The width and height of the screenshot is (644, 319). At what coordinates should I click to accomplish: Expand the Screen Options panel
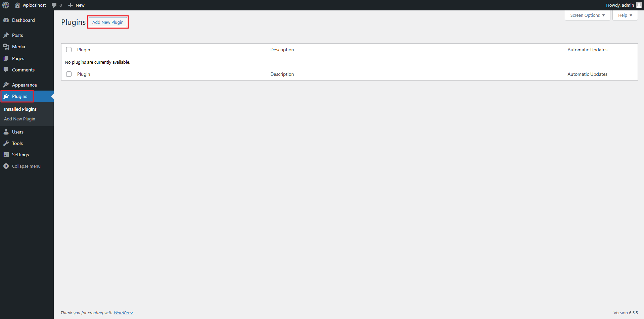coord(587,15)
